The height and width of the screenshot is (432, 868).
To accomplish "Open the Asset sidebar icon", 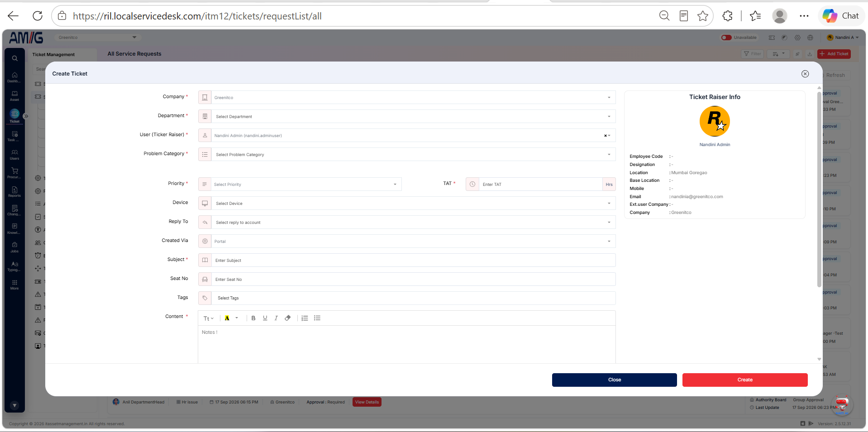I will pyautogui.click(x=14, y=96).
